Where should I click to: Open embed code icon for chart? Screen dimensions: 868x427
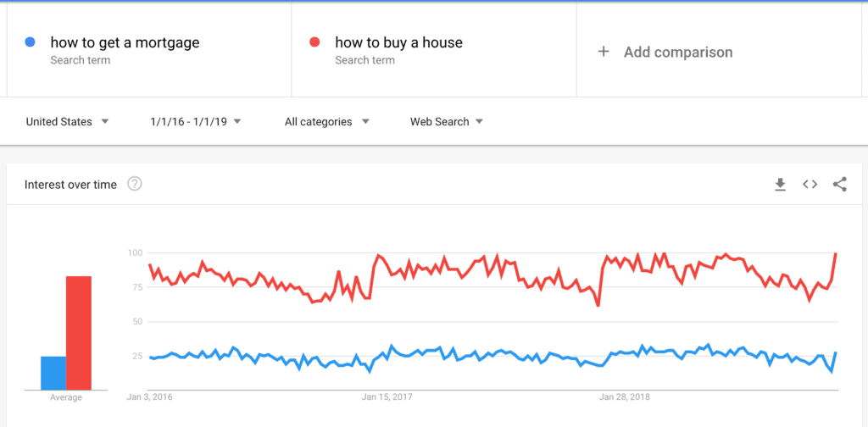click(x=810, y=185)
